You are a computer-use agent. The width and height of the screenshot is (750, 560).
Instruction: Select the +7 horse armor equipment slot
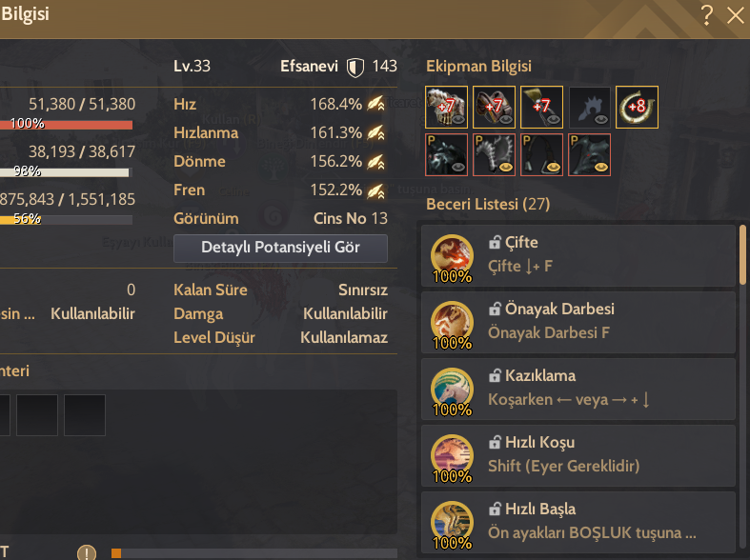point(446,107)
